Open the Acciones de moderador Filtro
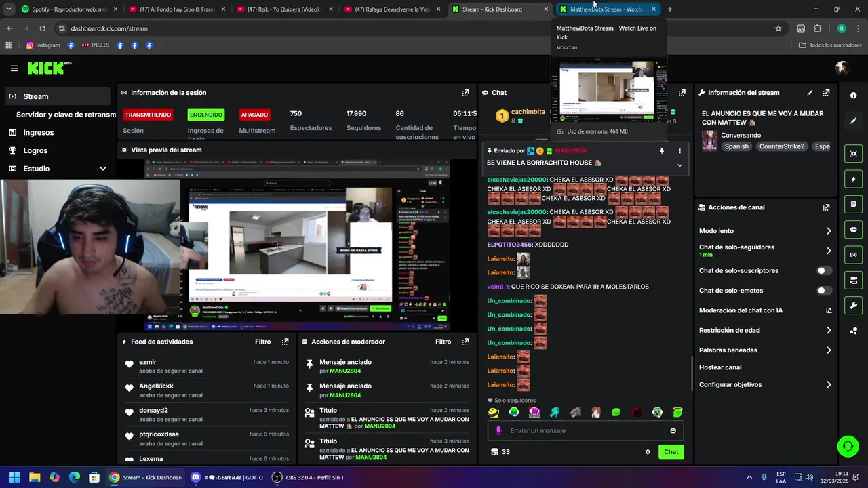 pyautogui.click(x=443, y=342)
